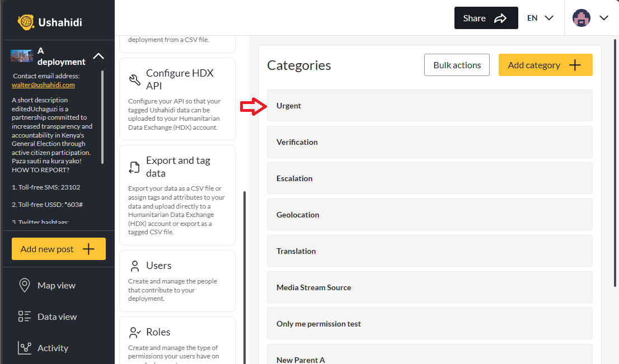This screenshot has width=619, height=364.
Task: Select the Urgent category row
Action: pos(429,106)
